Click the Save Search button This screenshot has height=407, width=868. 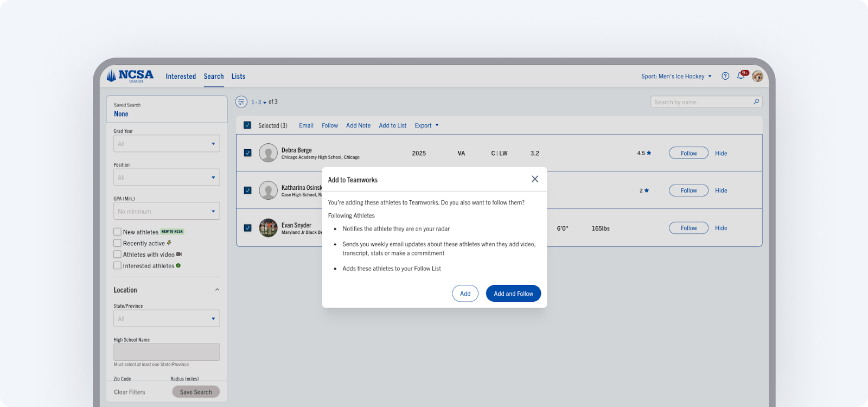pos(196,392)
